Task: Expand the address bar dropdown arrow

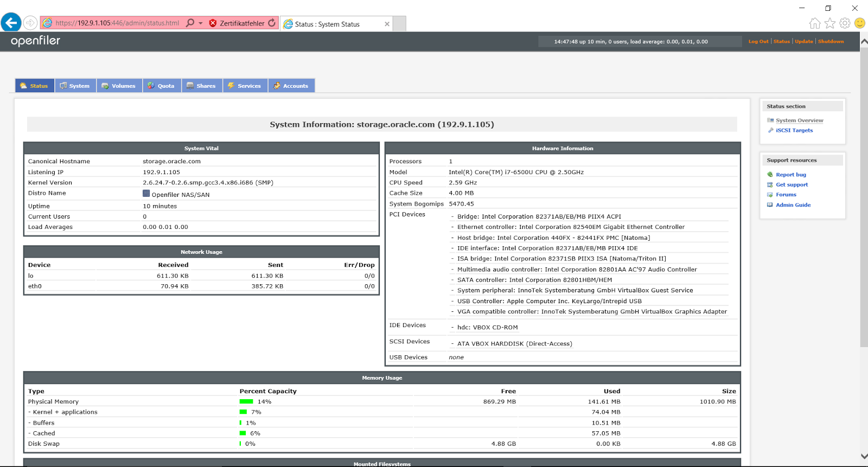Action: tap(201, 23)
